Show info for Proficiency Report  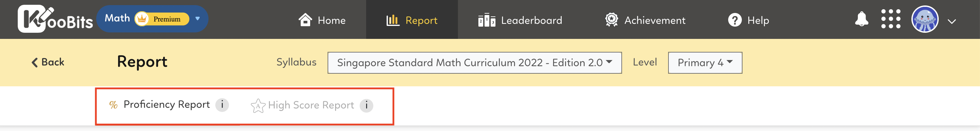[222, 104]
